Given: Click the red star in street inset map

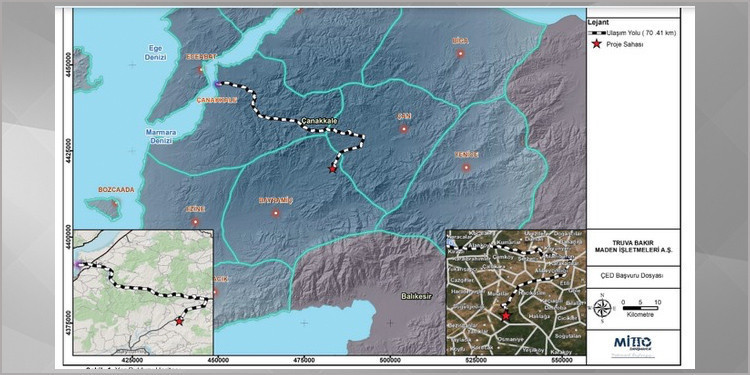Looking at the screenshot, I should 179,321.
